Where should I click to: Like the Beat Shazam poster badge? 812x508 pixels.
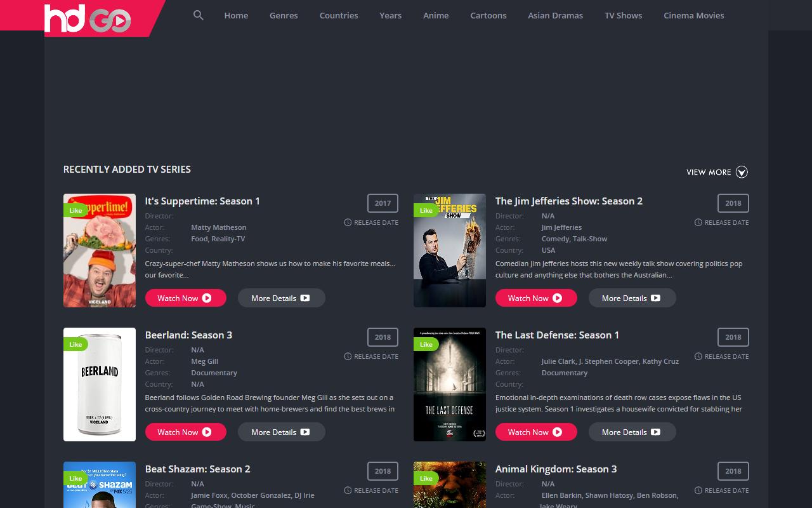point(75,478)
